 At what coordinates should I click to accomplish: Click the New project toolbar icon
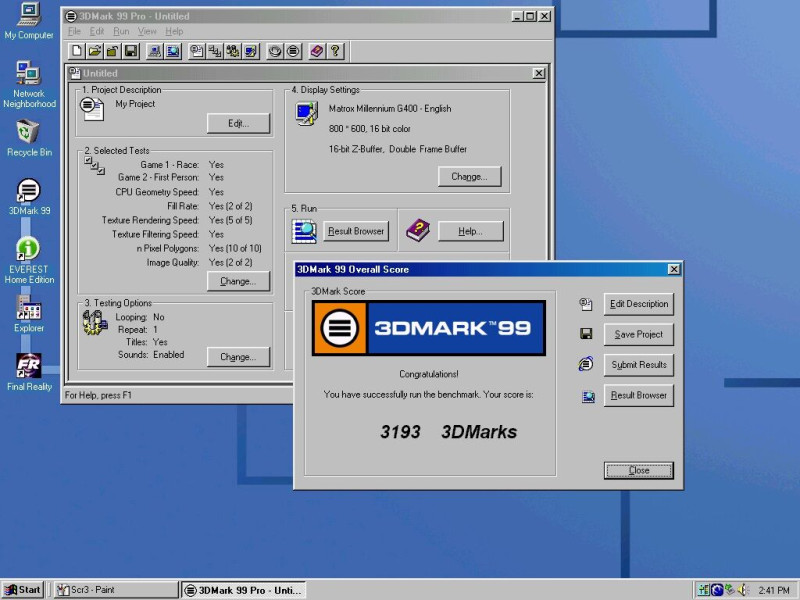[x=77, y=51]
